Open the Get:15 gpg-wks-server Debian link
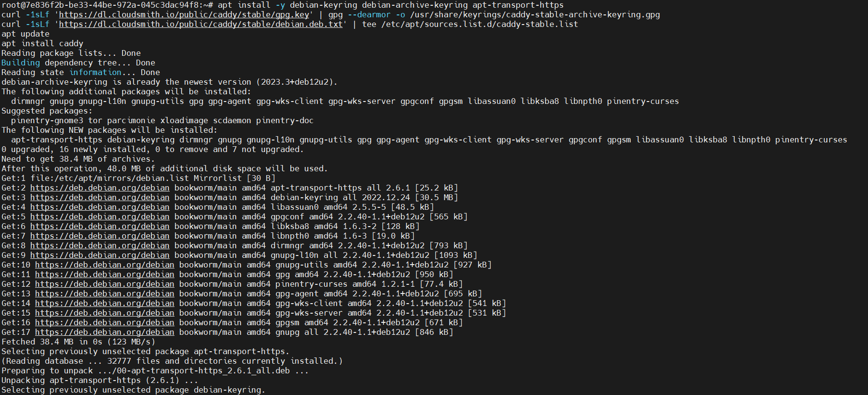Screen dimensions: 868x395 coord(105,313)
